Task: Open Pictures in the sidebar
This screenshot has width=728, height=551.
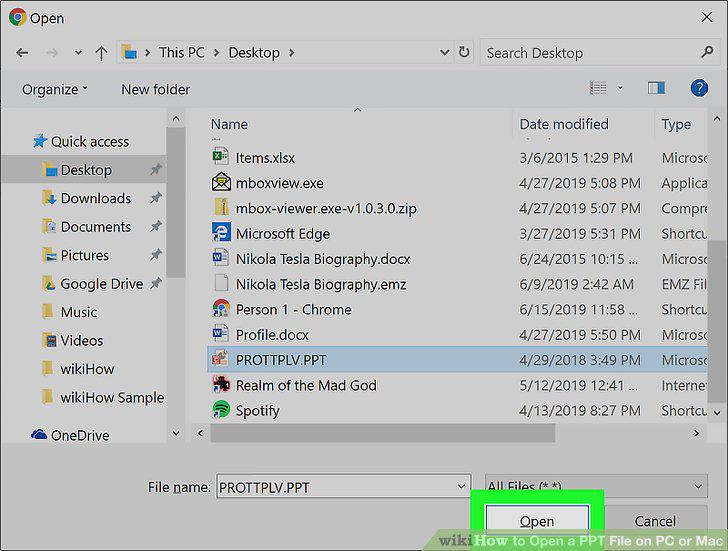Action: click(x=75, y=255)
